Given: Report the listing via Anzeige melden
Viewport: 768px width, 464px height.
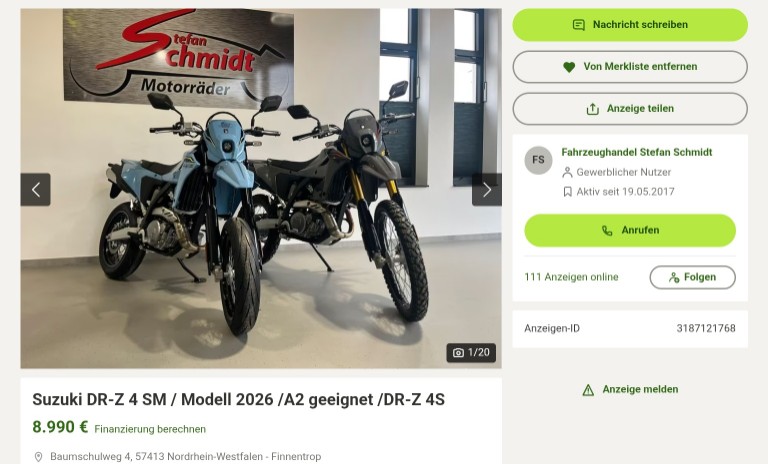Looking at the screenshot, I should coord(640,390).
